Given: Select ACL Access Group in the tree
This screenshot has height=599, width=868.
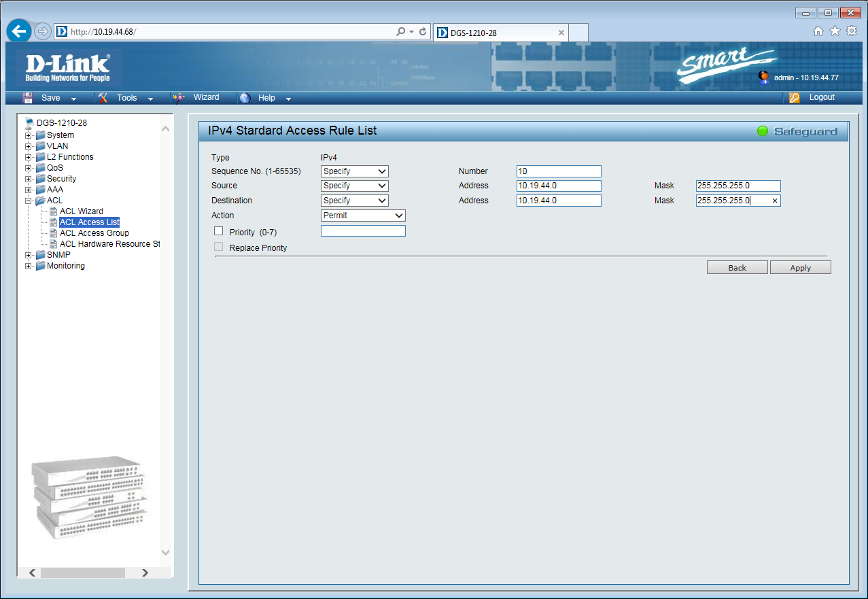Looking at the screenshot, I should [x=94, y=233].
